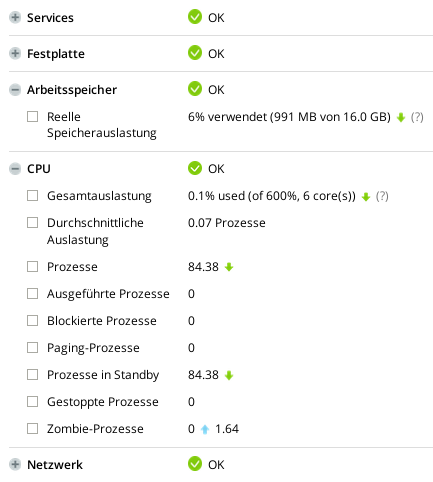433x482 pixels.
Task: Expand the Services section
Action: (x=15, y=18)
